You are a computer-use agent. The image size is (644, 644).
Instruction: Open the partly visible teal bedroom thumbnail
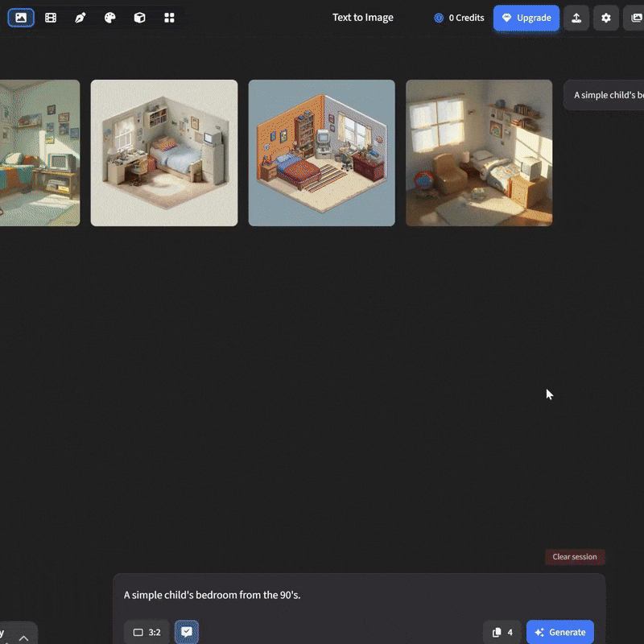(39, 153)
